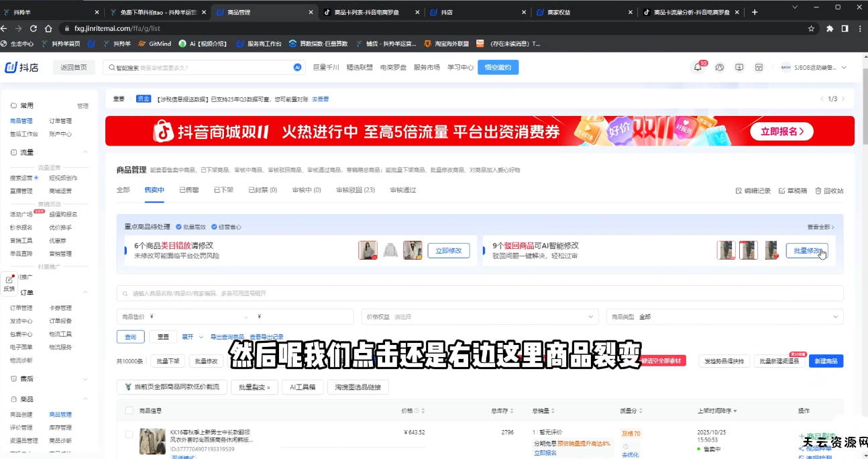The image size is (868, 459).
Task: Open the notification bell with 10 badge
Action: 698,67
